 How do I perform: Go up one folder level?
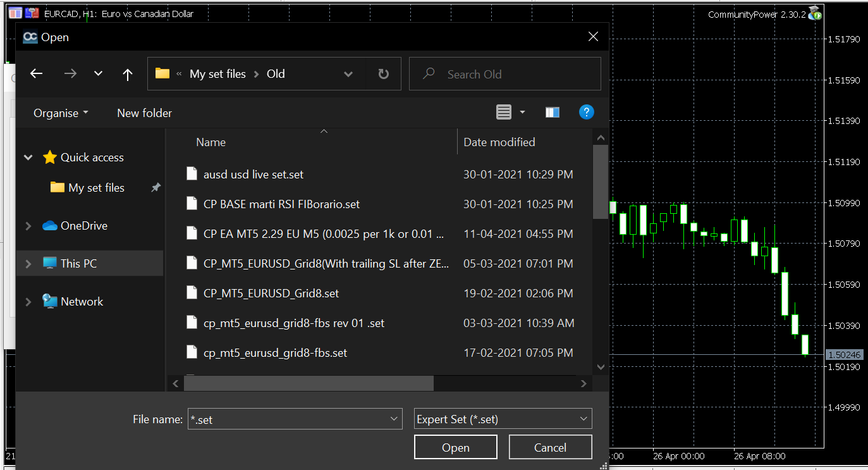pyautogui.click(x=127, y=73)
